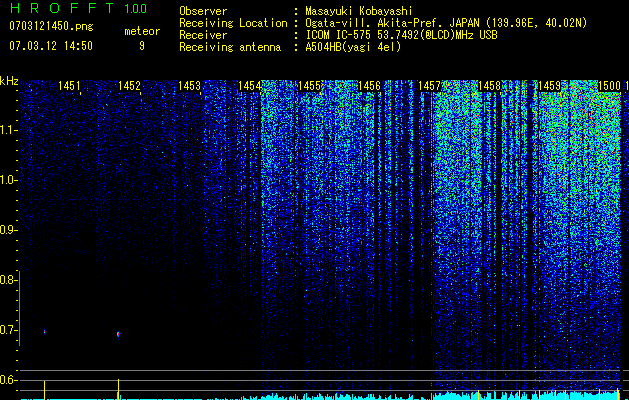The width and height of the screenshot is (629, 400).
Task: Click the date stamp 07.03.12 14:50
Action: click(x=51, y=46)
